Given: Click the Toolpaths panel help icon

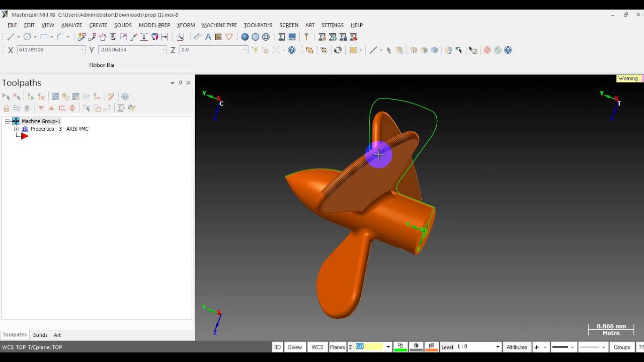Looking at the screenshot, I should tap(125, 97).
